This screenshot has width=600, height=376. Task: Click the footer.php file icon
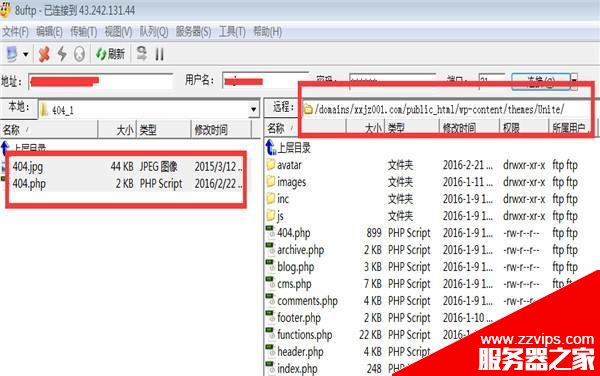pyautogui.click(x=271, y=317)
